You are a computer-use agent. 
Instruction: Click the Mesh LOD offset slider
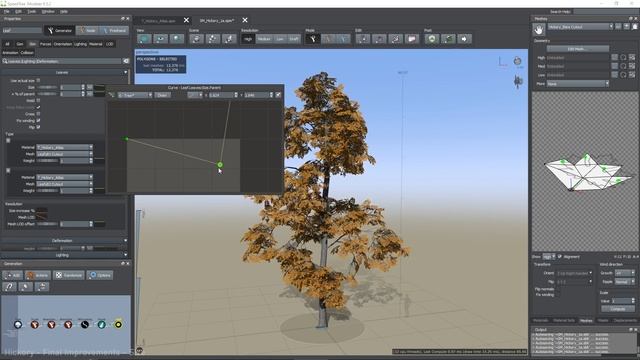pos(47,224)
